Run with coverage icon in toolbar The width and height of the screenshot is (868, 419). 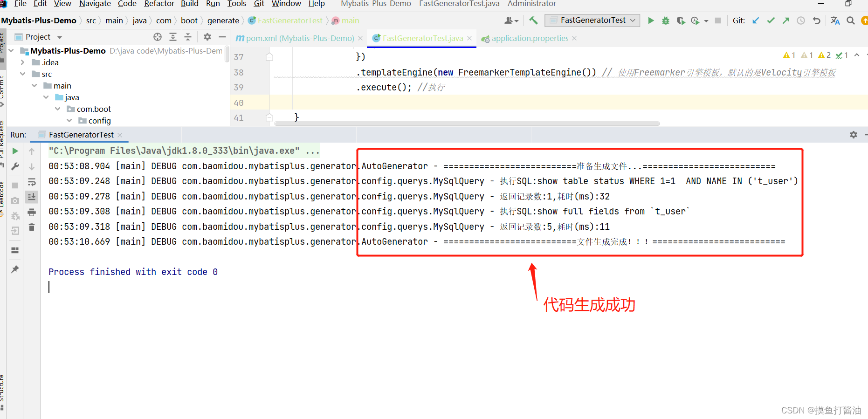pyautogui.click(x=681, y=21)
